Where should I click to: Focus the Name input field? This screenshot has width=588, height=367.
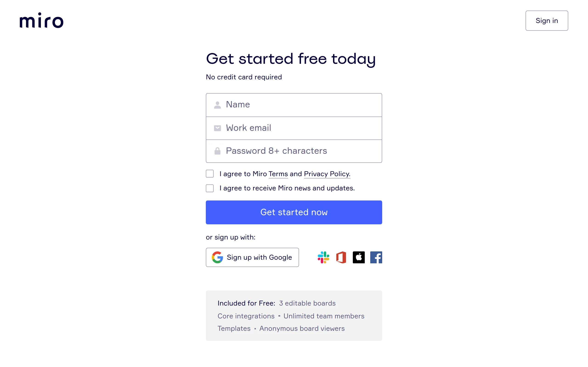pyautogui.click(x=301, y=105)
